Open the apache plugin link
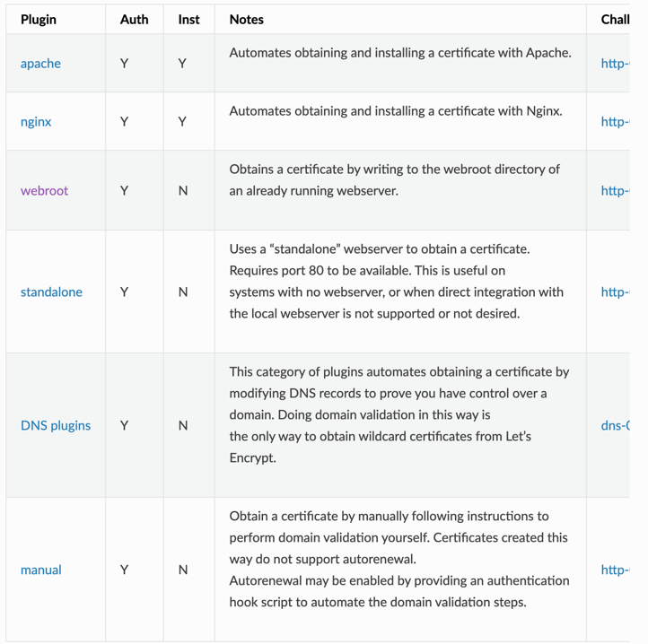This screenshot has height=644, width=648. click(40, 64)
